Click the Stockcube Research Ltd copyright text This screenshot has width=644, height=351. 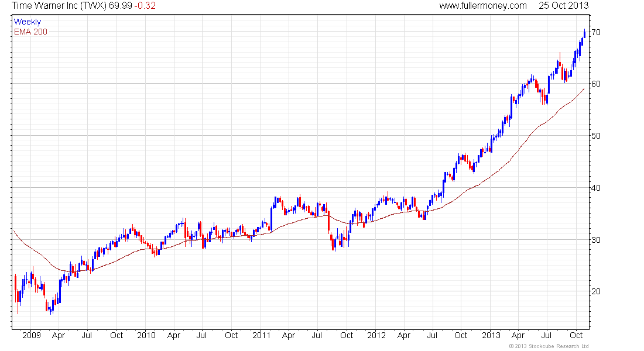(549, 346)
